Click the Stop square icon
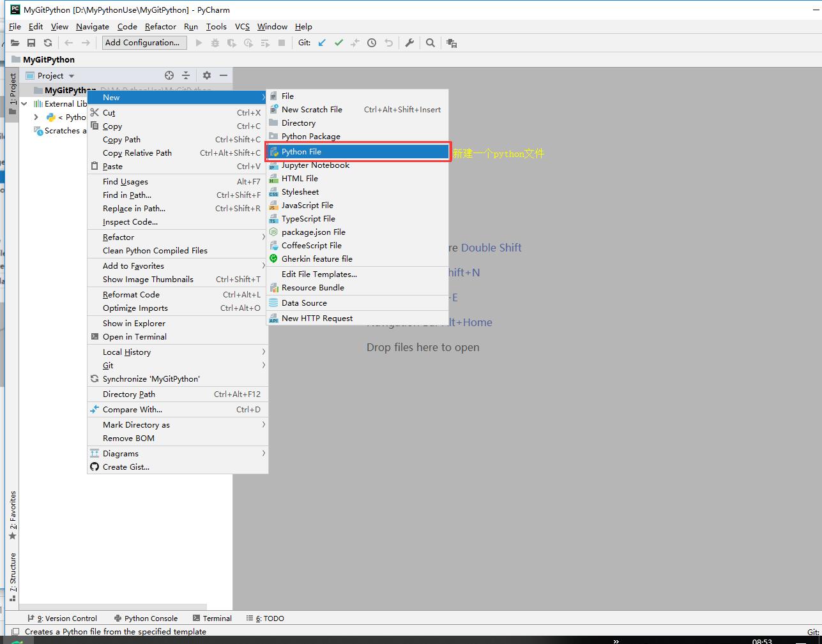Image resolution: width=822 pixels, height=644 pixels. coord(282,43)
